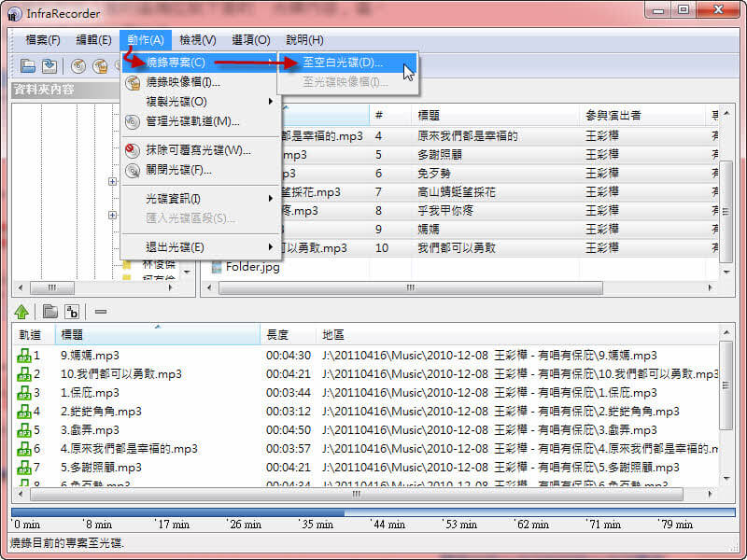
Task: Create a new folder using the folder icon
Action: (x=51, y=313)
